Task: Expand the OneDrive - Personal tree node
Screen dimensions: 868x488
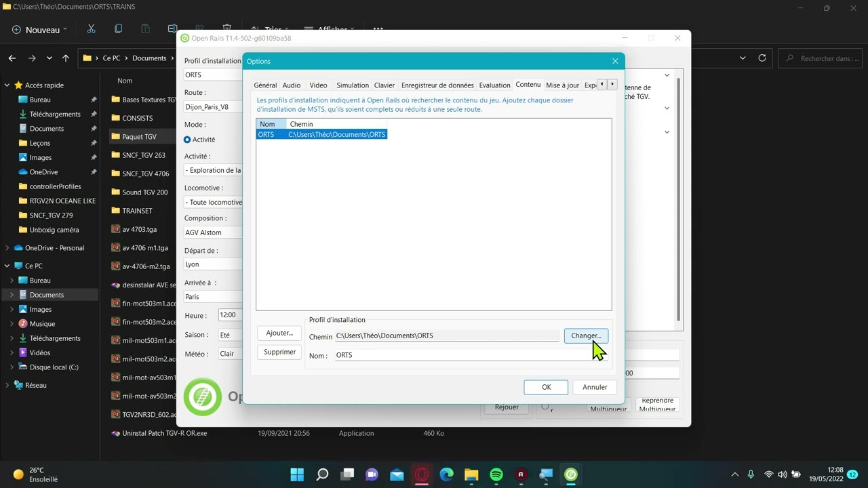Action: point(7,248)
